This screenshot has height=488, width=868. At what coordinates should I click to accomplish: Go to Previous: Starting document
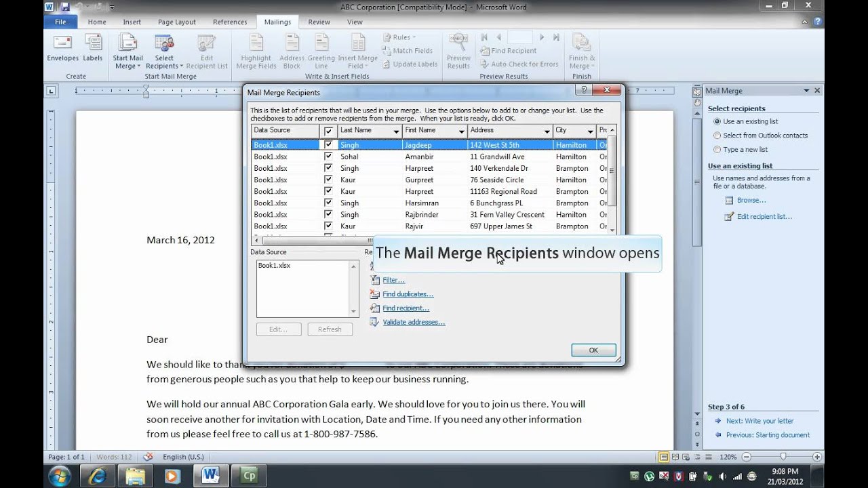pyautogui.click(x=768, y=435)
